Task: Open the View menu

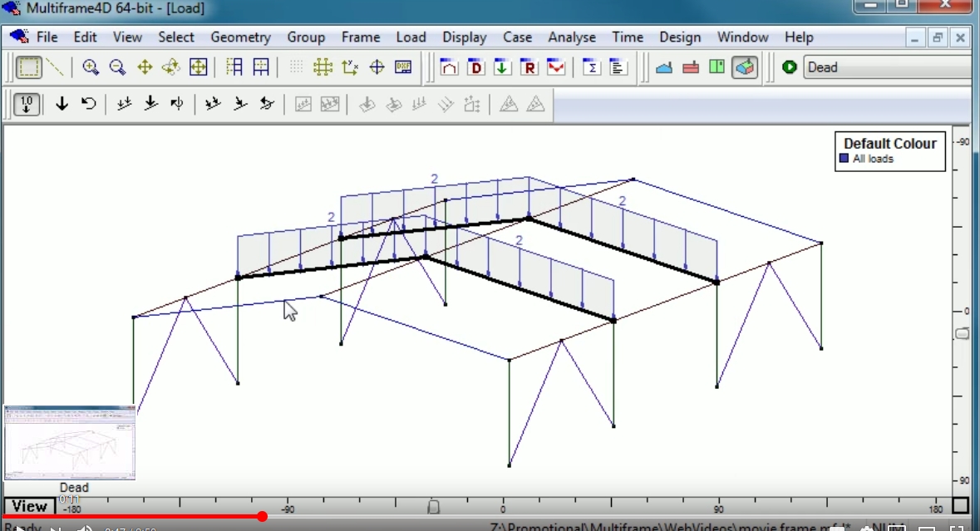Action: tap(127, 37)
